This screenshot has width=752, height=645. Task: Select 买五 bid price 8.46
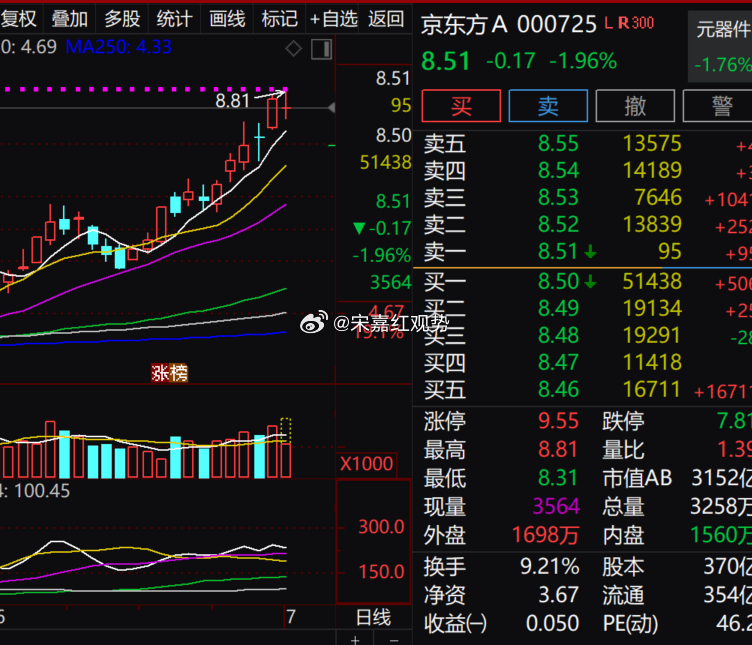coord(558,389)
